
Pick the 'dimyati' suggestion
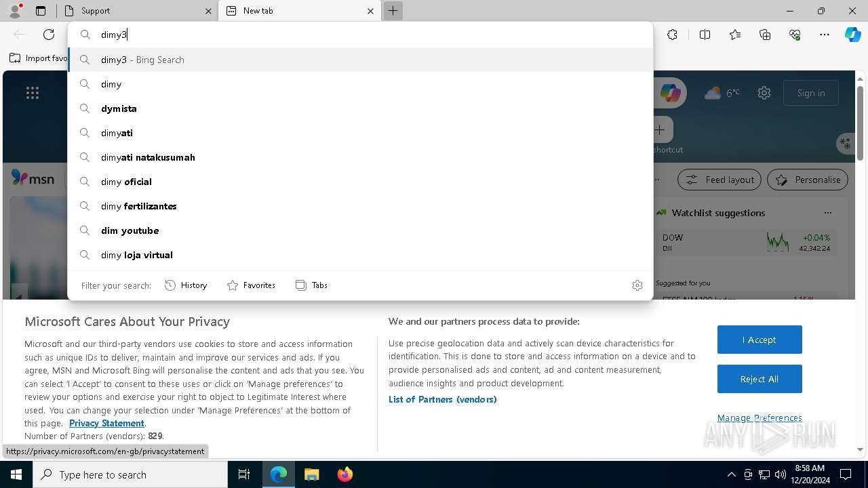[x=360, y=133]
